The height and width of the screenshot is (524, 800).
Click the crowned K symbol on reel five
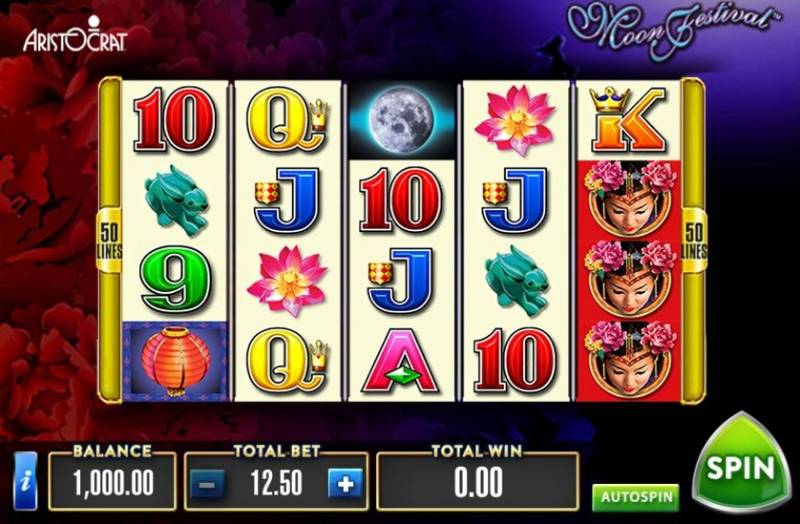coord(628,120)
